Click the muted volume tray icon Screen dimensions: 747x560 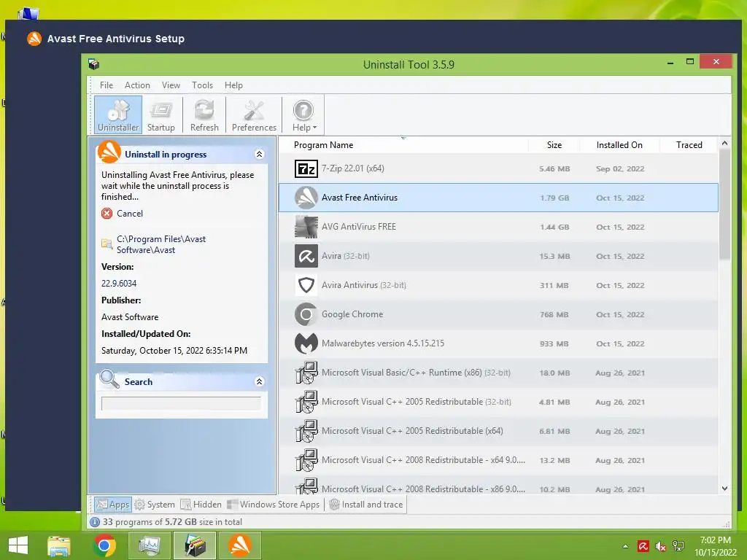661,546
